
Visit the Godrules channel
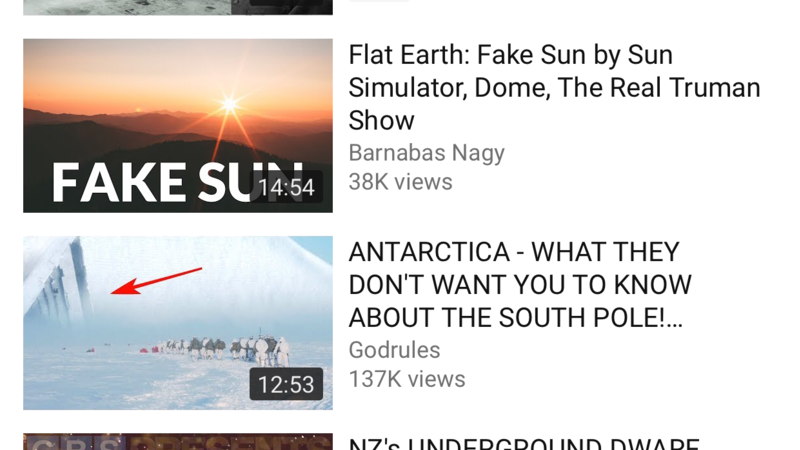394,350
